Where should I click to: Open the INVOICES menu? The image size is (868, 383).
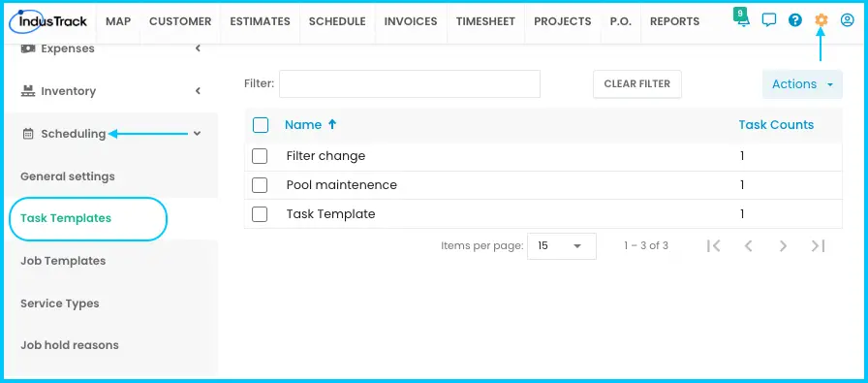pos(411,21)
